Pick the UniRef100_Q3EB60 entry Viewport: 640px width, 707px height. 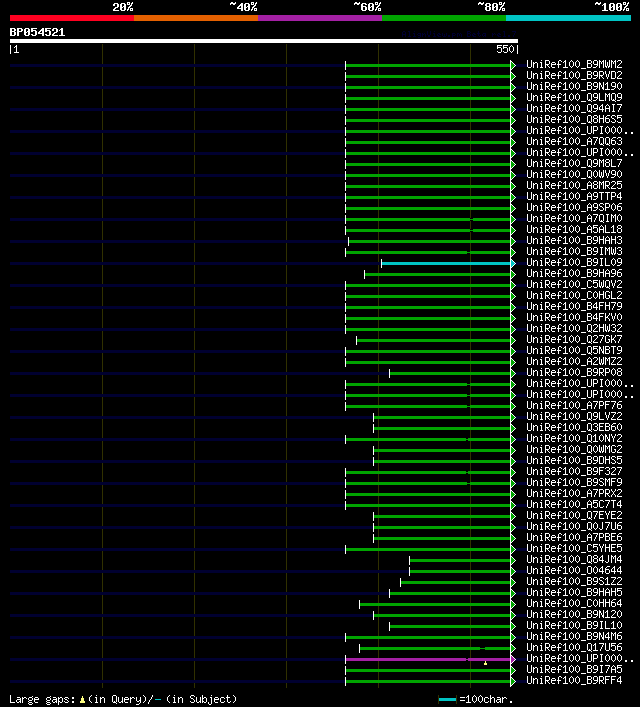tap(574, 427)
